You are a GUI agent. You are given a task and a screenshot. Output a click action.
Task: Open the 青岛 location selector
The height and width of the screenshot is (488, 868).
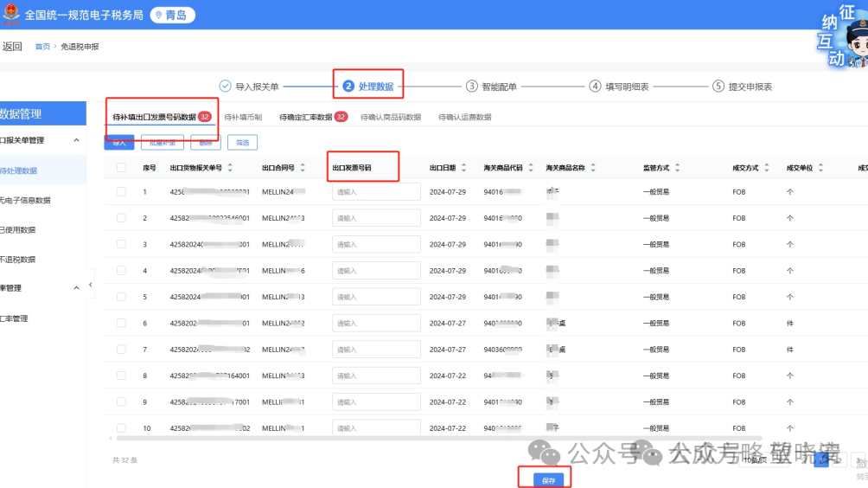[173, 15]
